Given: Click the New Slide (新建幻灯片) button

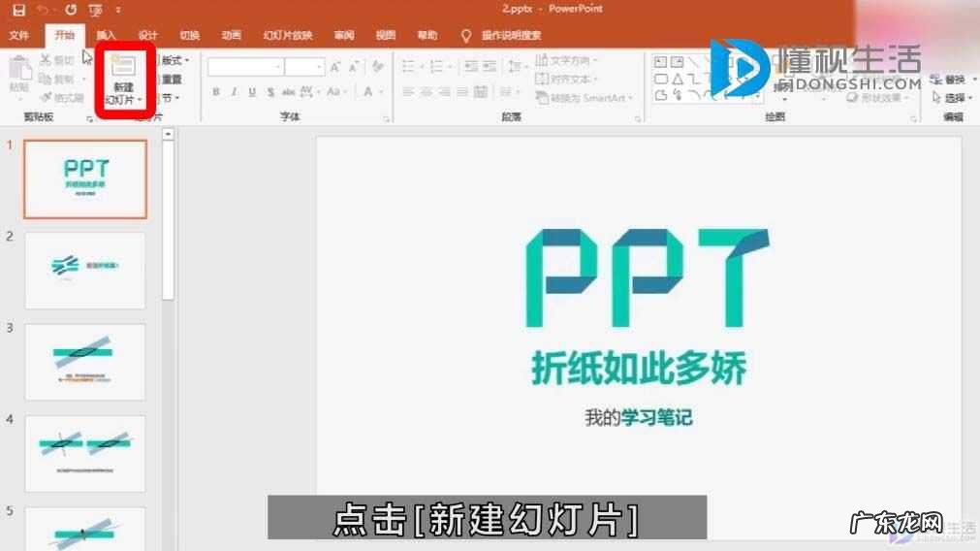Looking at the screenshot, I should click(124, 80).
